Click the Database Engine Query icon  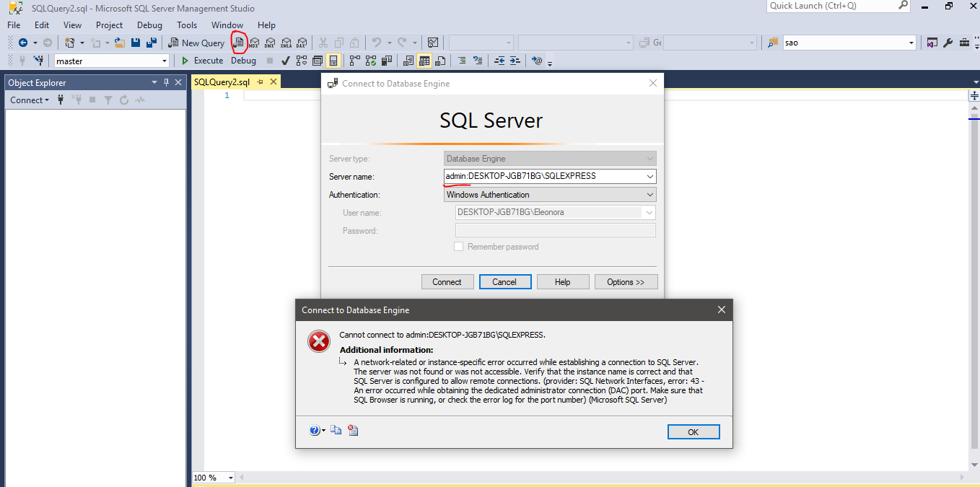(x=238, y=43)
